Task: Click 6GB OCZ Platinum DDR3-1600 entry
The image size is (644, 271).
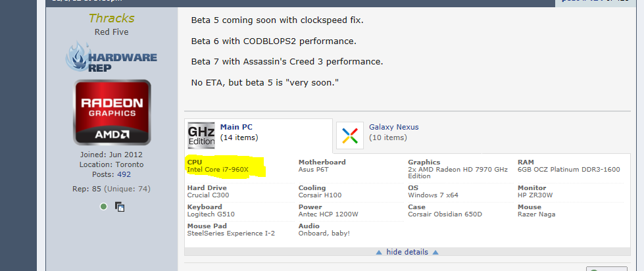Action: [569, 169]
